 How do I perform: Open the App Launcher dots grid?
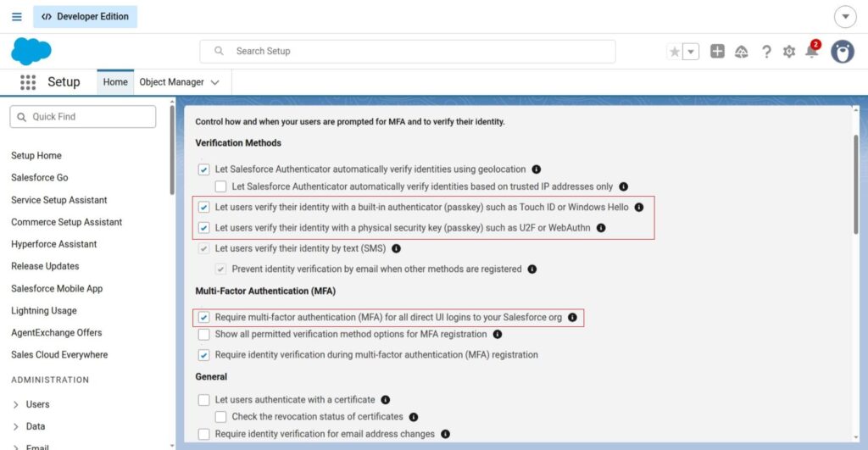click(28, 82)
